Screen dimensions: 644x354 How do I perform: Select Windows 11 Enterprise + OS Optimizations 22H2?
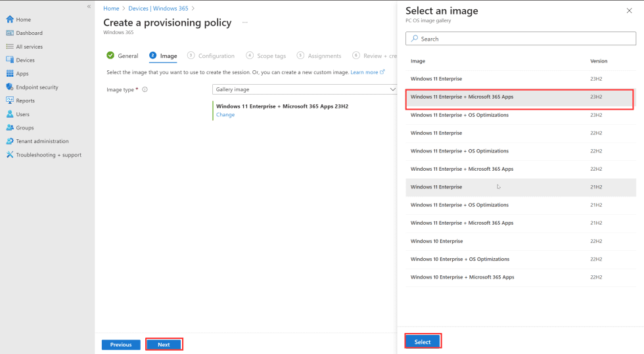pyautogui.click(x=520, y=151)
